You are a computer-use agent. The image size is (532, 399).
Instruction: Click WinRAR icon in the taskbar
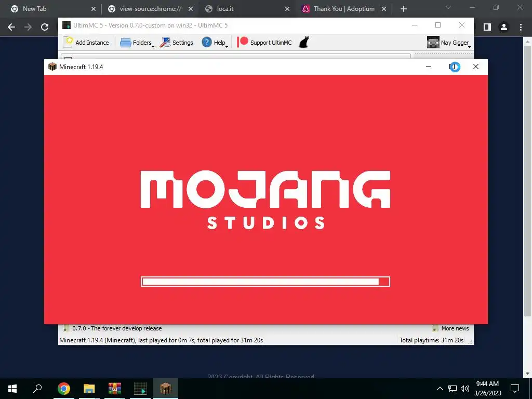(115, 389)
